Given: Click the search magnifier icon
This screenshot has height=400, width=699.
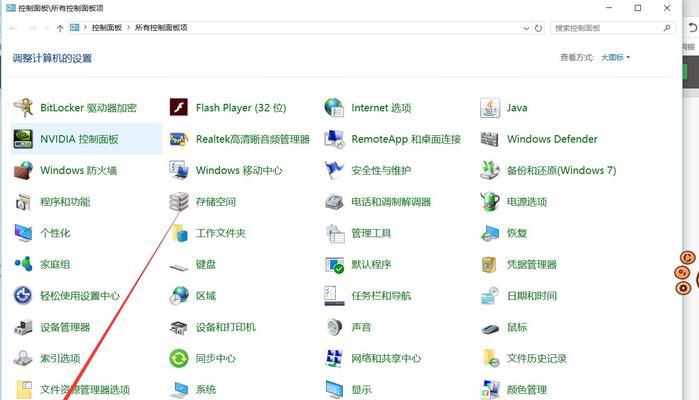Looking at the screenshot, I should (667, 28).
